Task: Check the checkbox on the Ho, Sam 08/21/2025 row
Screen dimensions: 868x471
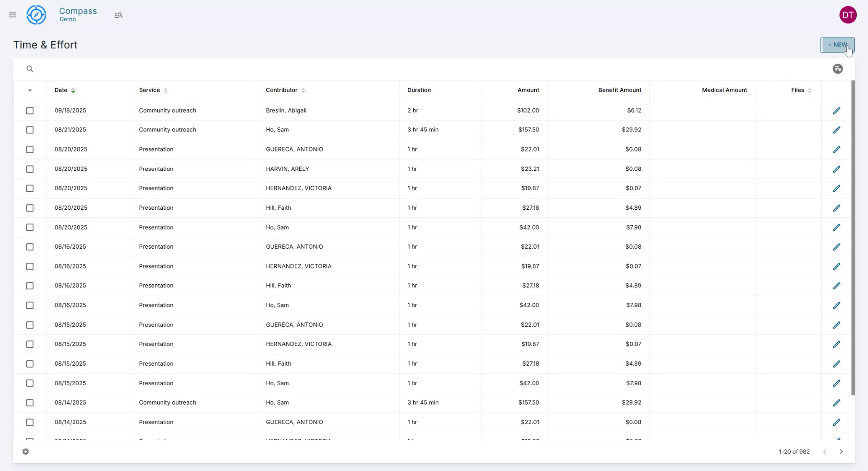Action: pos(30,130)
